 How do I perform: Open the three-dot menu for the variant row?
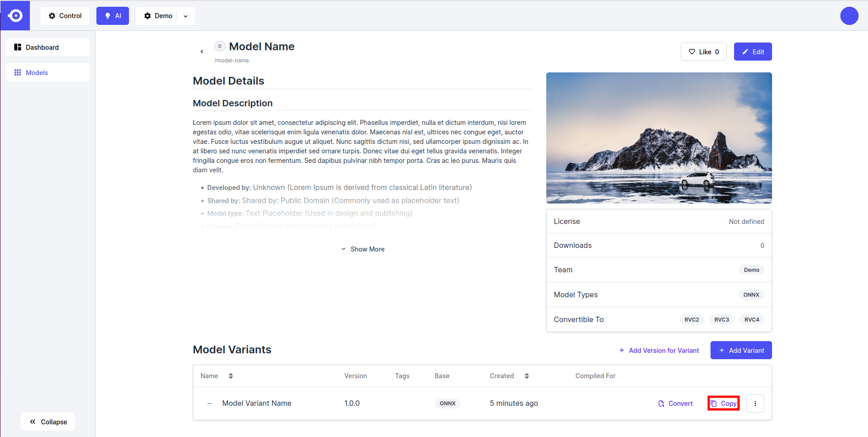(x=755, y=404)
